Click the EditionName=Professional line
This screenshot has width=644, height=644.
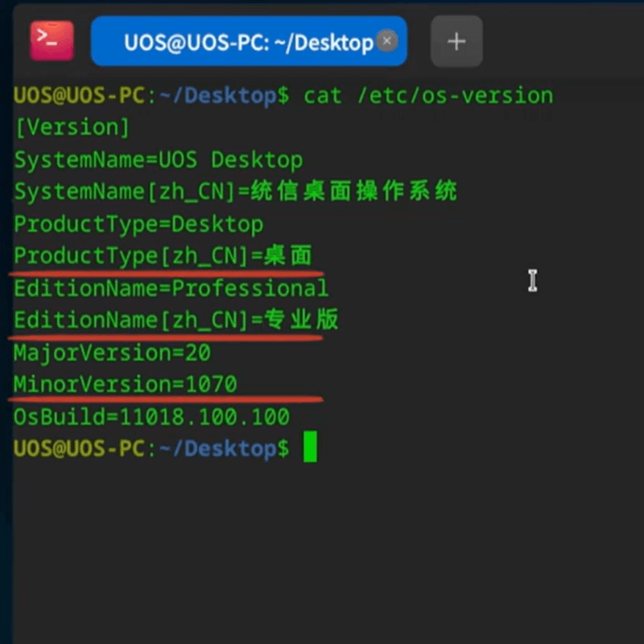[171, 288]
